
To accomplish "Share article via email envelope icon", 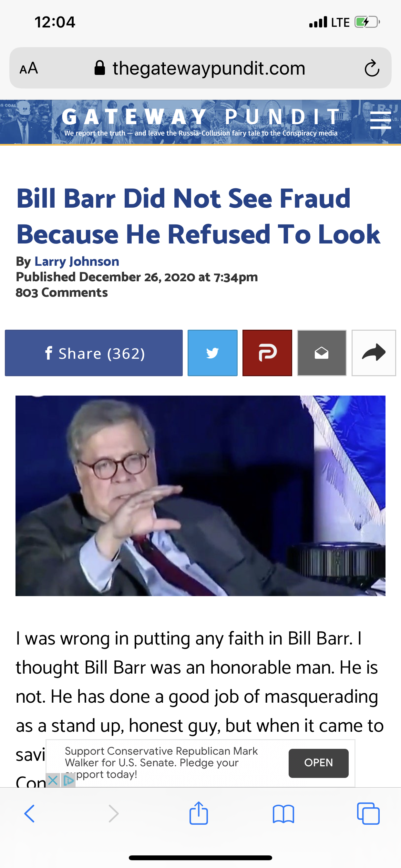I will point(322,353).
